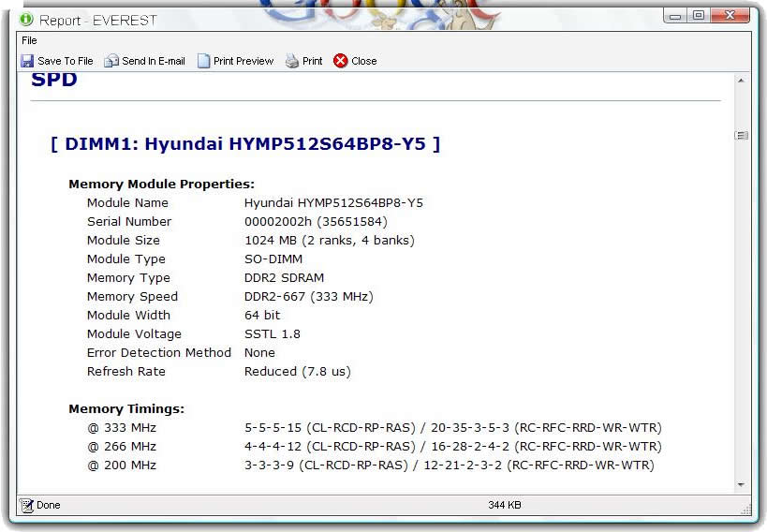Click the 5-5-5-15 timing values row
The width and height of the screenshot is (767, 532).
click(x=453, y=428)
